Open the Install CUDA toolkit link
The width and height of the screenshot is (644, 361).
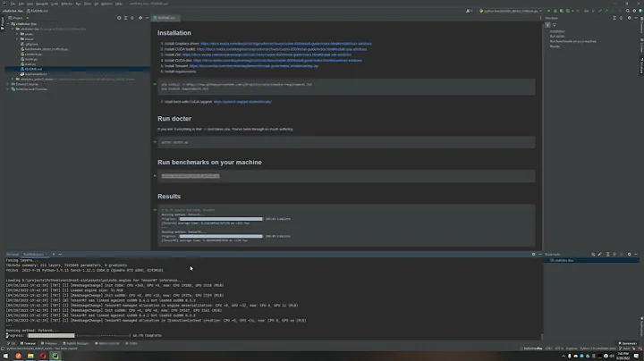coord(282,49)
